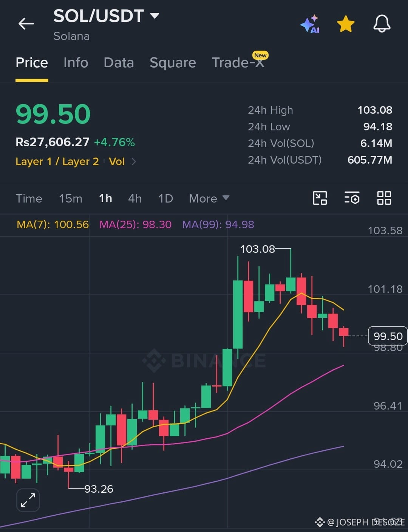Expand chart to fullscreen icon
Viewport: 408px width, 532px height.
[28, 500]
